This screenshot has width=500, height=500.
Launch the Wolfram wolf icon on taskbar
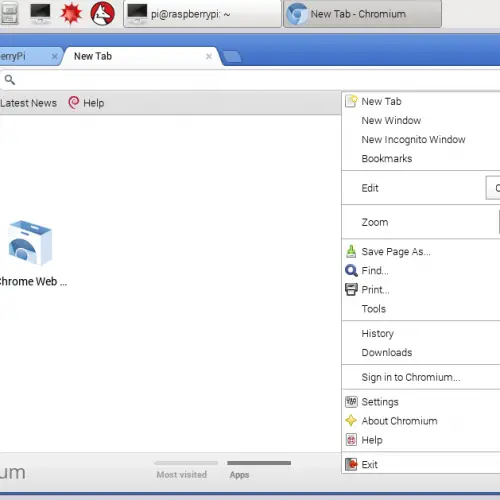[x=103, y=14]
